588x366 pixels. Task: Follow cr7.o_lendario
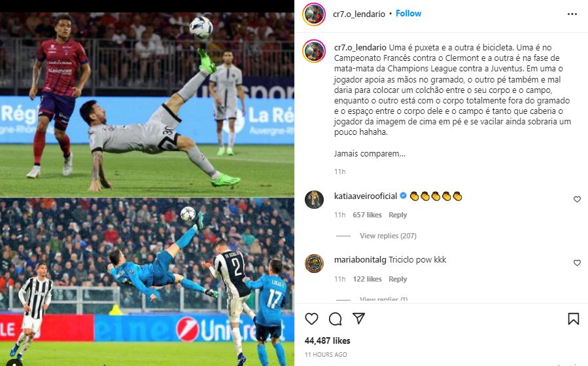408,14
